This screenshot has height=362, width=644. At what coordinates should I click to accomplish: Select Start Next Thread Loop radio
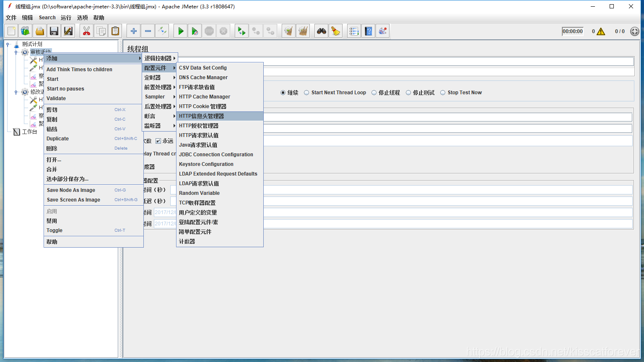coord(306,93)
